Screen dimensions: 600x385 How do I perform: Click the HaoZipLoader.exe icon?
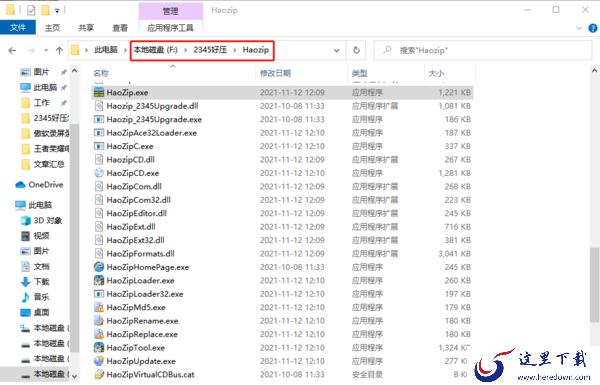point(99,280)
